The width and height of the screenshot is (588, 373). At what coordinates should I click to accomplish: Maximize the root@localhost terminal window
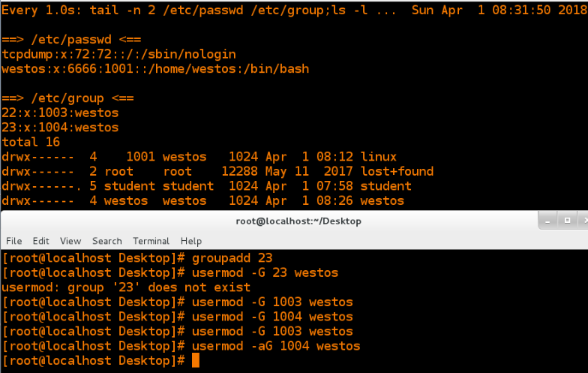(567, 221)
